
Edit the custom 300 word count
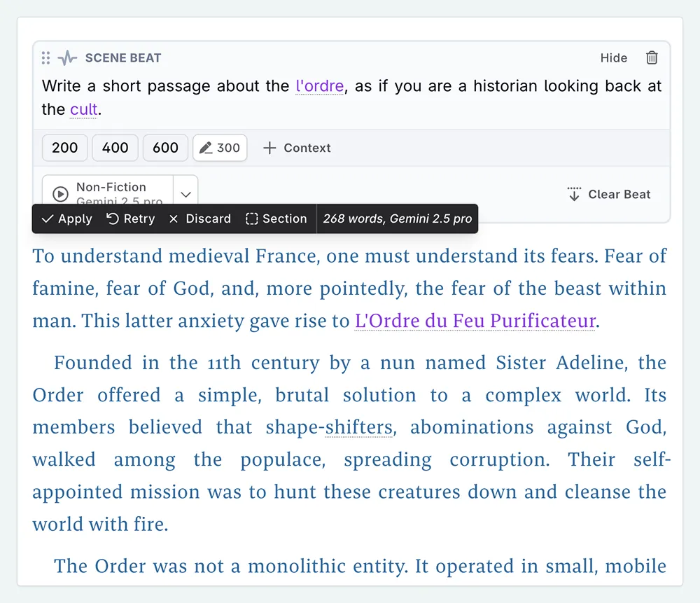(220, 148)
